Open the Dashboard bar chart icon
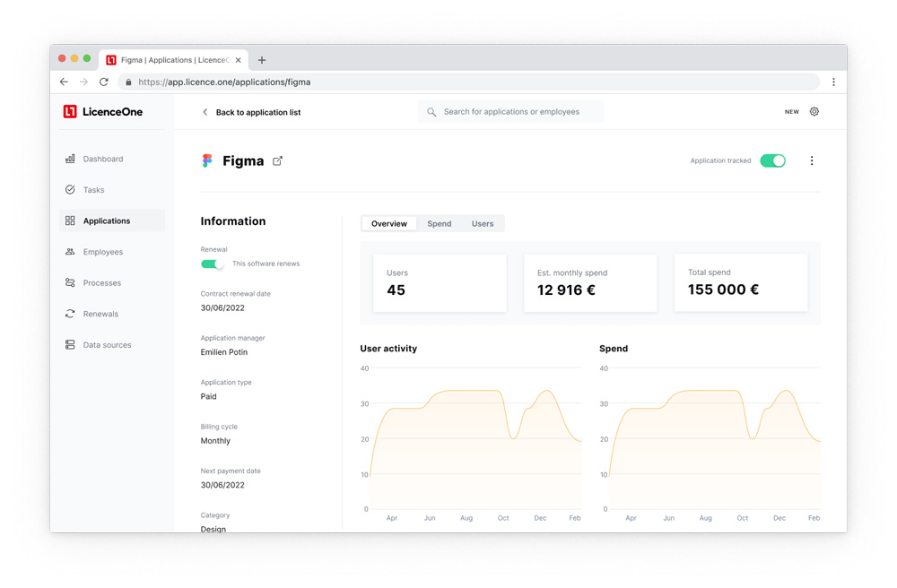 tap(70, 159)
